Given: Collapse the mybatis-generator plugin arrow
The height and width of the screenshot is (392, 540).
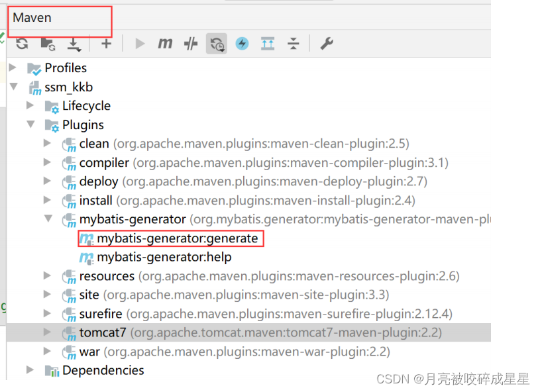Looking at the screenshot, I should (48, 219).
